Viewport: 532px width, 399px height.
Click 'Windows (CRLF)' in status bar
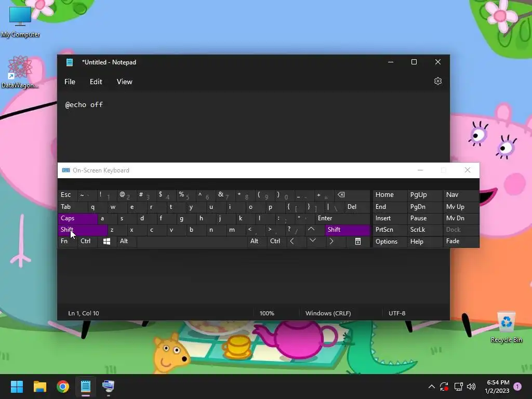click(x=328, y=313)
